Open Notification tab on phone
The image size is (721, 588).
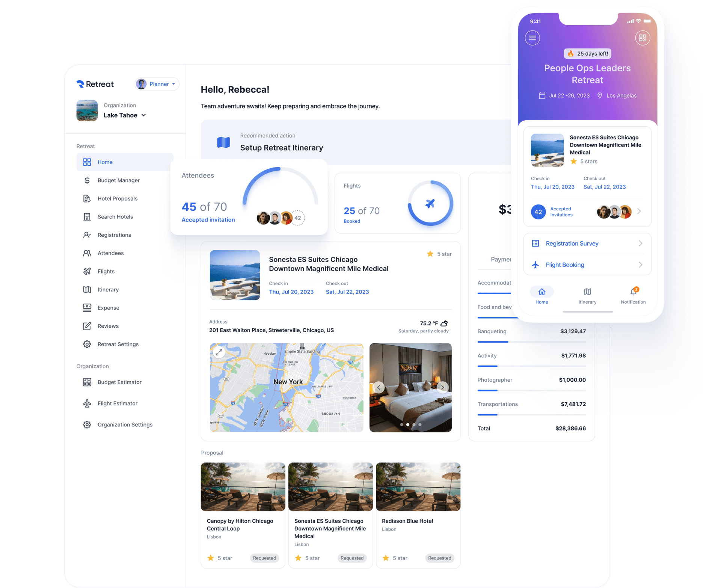633,295
